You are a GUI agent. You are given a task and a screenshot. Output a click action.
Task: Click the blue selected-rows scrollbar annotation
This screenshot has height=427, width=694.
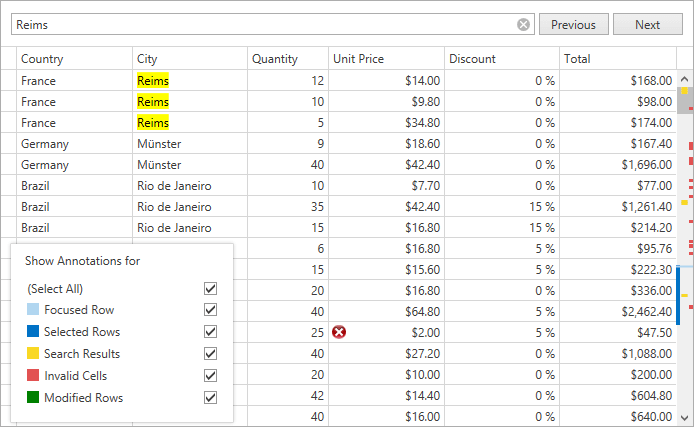click(x=678, y=295)
